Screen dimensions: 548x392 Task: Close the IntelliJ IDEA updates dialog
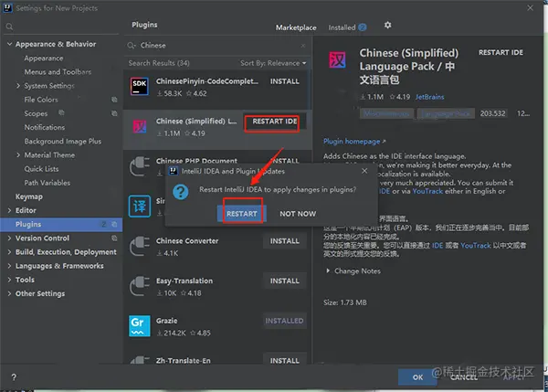(x=364, y=171)
